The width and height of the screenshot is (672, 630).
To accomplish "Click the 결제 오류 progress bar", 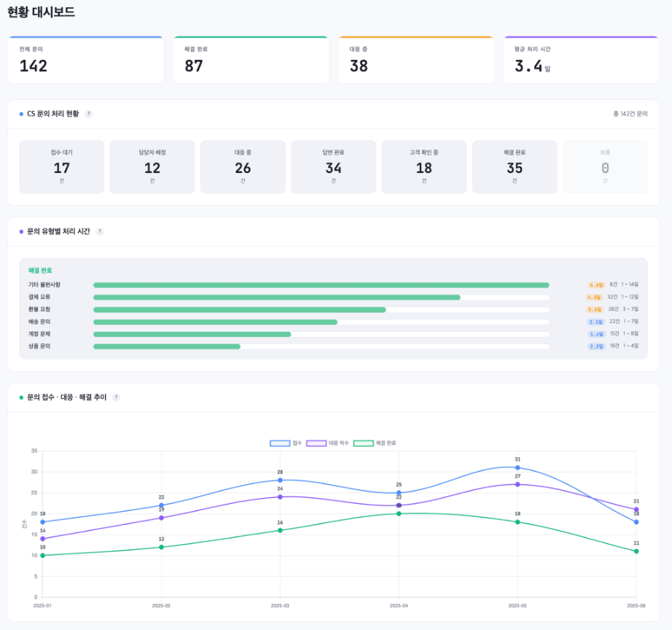I will (x=277, y=297).
